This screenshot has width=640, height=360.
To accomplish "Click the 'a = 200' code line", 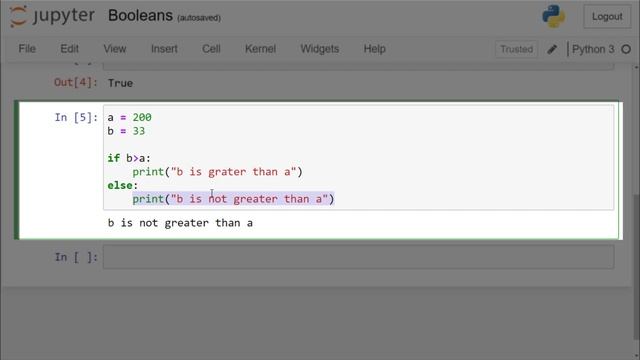I will coord(129,118).
